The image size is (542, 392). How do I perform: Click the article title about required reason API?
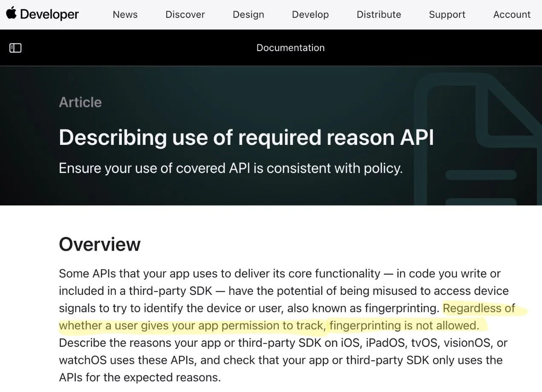coord(246,137)
